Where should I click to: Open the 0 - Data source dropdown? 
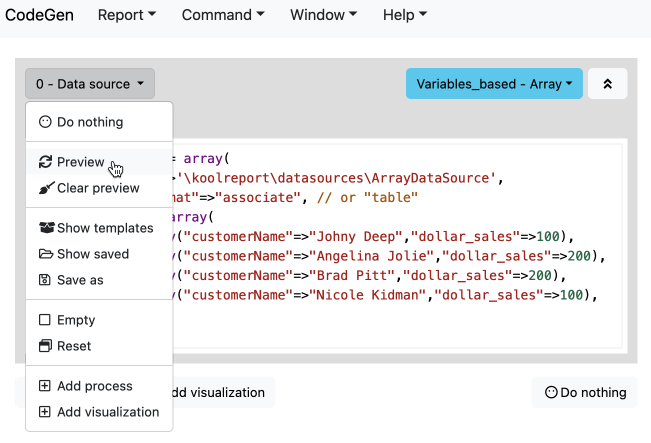click(90, 84)
